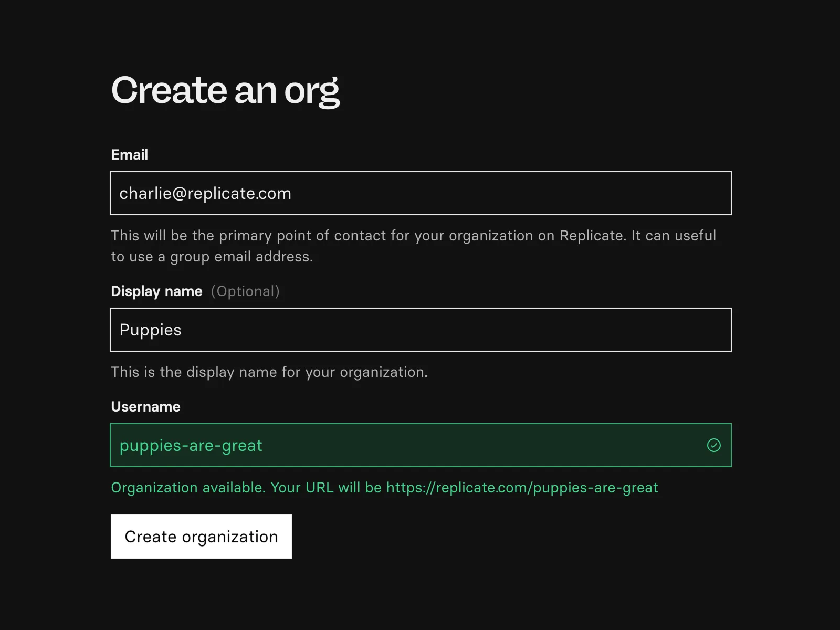
Task: Click the Username field puppies-are-great
Action: [421, 445]
